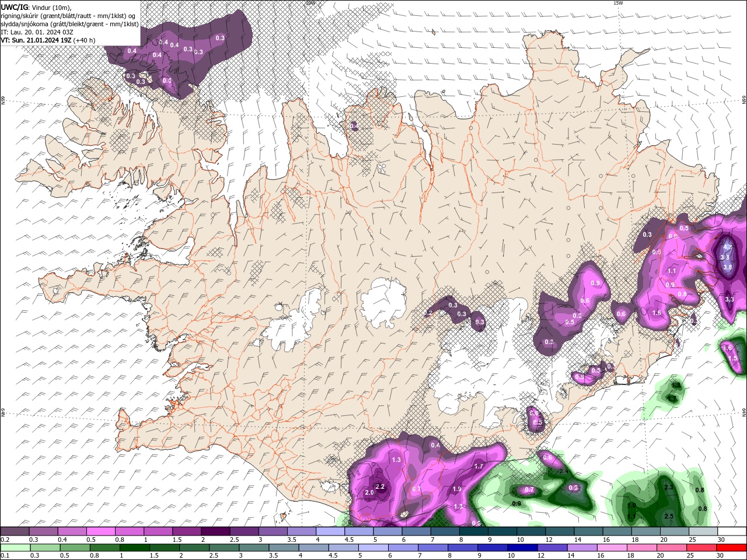This screenshot has width=747, height=560.
Task: Click the red 30 swatch in the bottom legend row
Action: [x=732, y=548]
